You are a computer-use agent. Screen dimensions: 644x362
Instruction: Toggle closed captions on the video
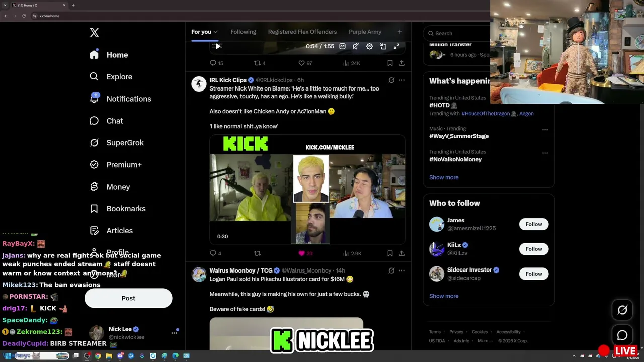point(342,46)
